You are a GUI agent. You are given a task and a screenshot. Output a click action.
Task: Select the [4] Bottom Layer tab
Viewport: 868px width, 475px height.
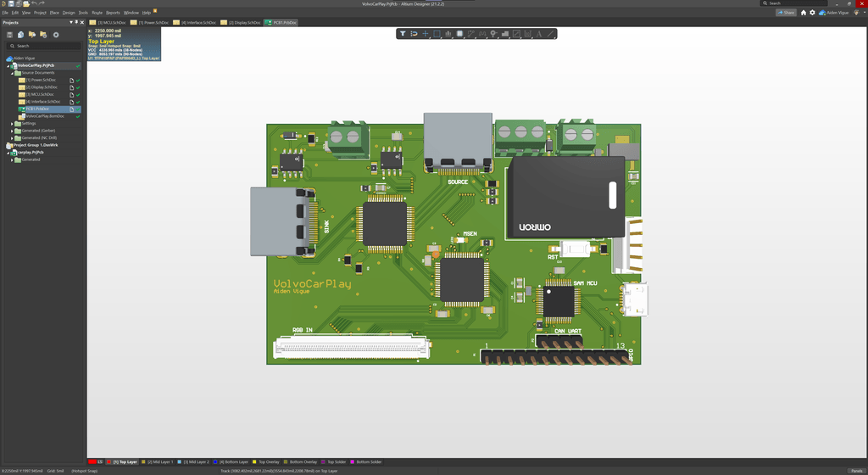(231, 461)
